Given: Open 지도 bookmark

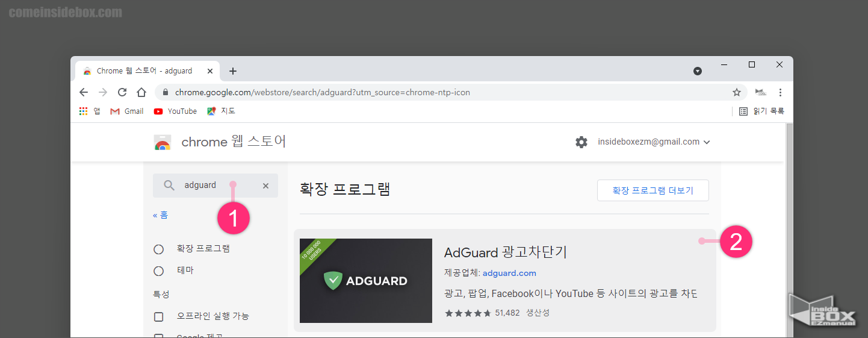Looking at the screenshot, I should click(x=221, y=111).
